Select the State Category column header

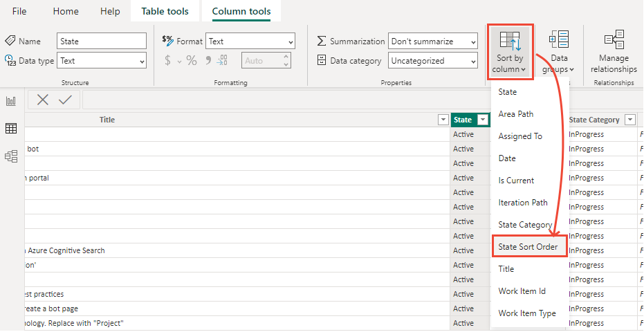600,120
